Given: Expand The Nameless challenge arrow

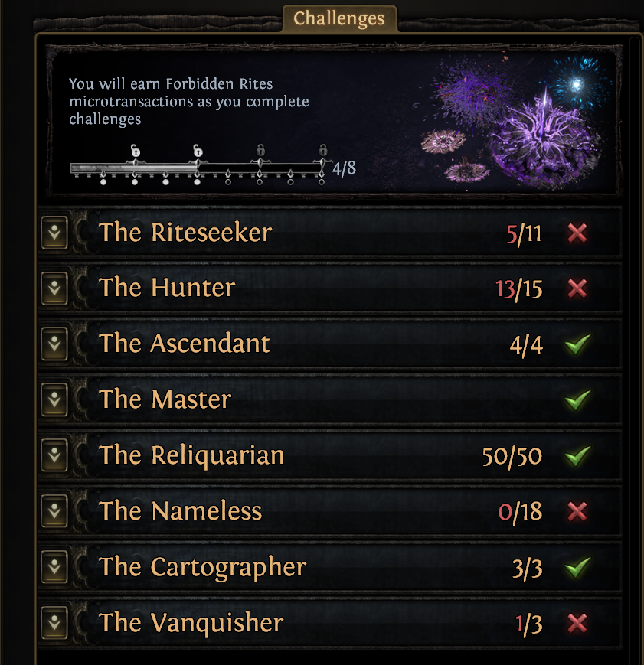Looking at the screenshot, I should [x=54, y=511].
